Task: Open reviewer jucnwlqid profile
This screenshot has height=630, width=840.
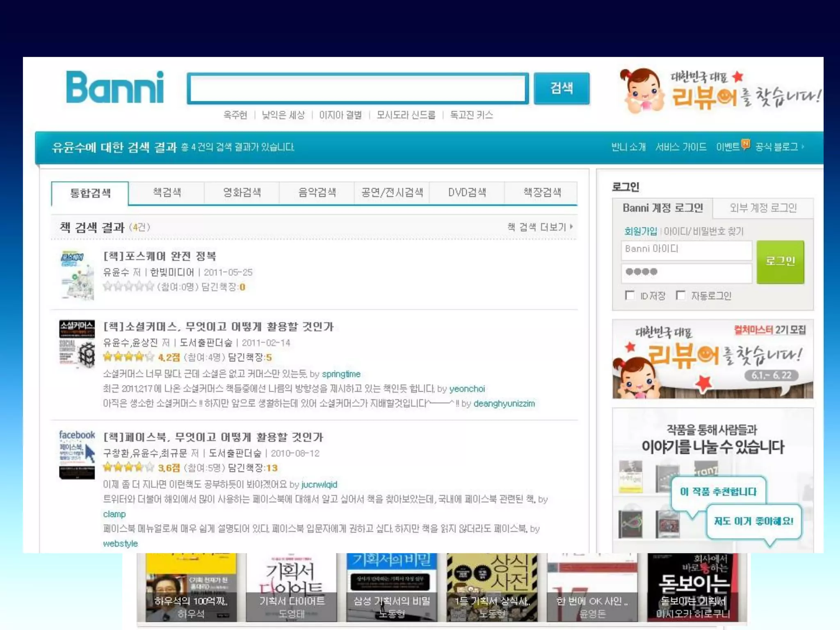Action: click(x=319, y=485)
